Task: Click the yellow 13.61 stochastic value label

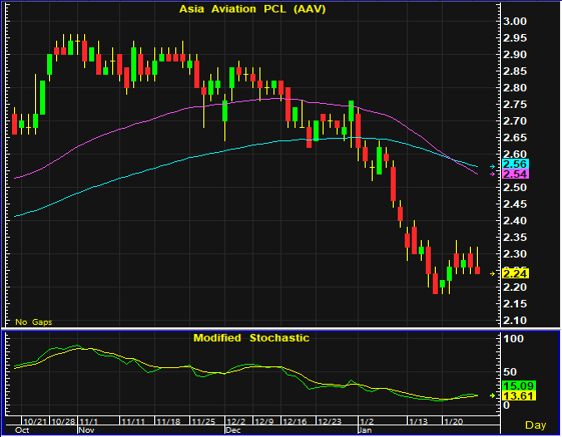Action: (x=519, y=396)
